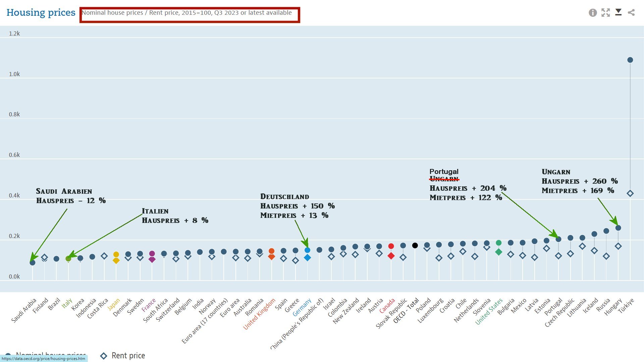The width and height of the screenshot is (644, 362).
Task: Click the Housing prices title link
Action: (x=41, y=13)
